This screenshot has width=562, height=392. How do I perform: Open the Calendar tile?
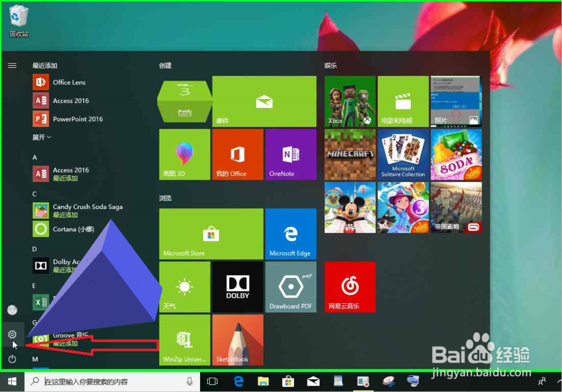(x=184, y=102)
